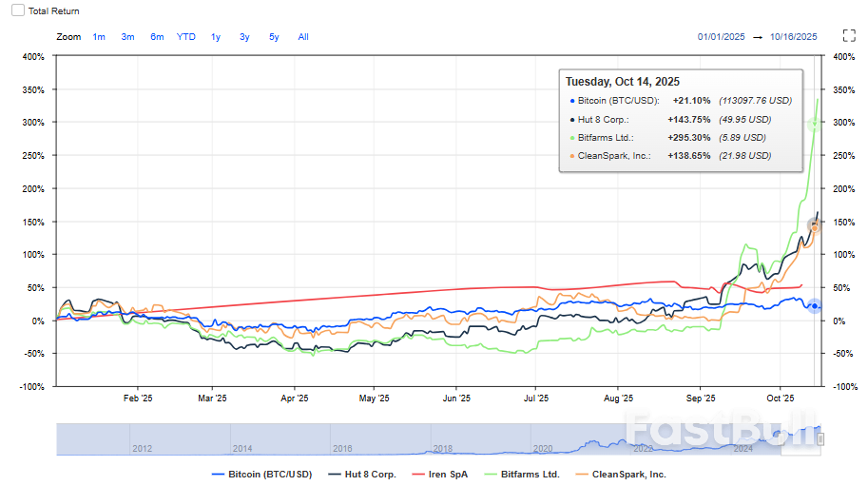Toggle Bitfarms Ltd. legend entry
The width and height of the screenshot is (868, 486).
[x=522, y=474]
